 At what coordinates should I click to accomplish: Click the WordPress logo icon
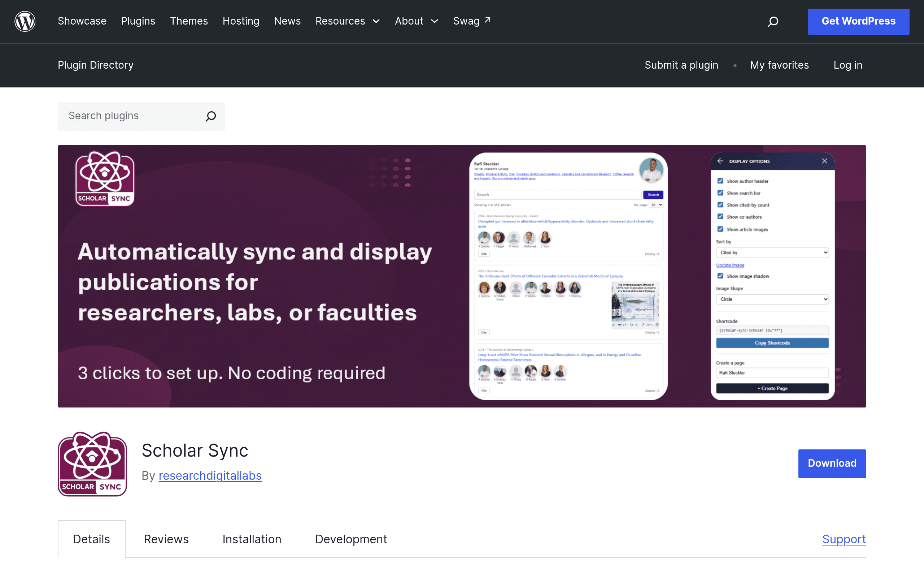click(x=25, y=21)
